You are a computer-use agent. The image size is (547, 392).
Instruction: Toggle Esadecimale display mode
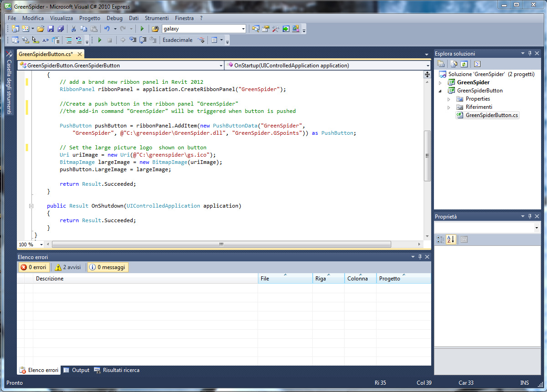coord(178,40)
